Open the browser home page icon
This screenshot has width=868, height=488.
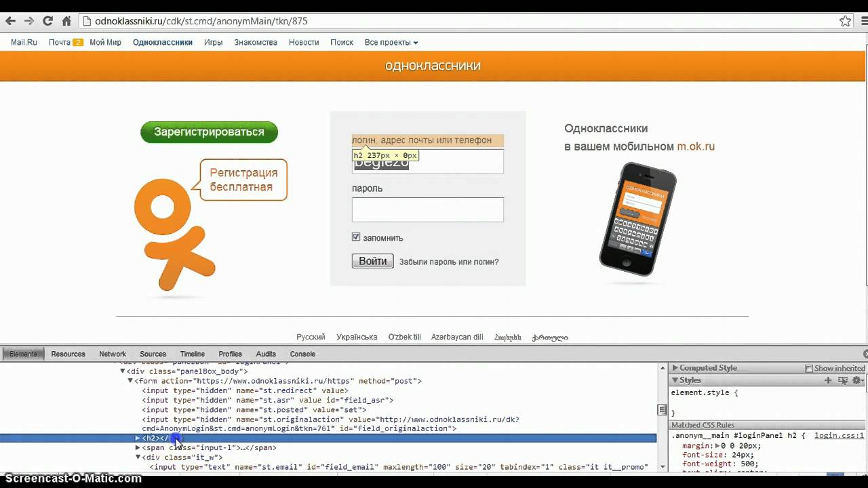pos(66,21)
